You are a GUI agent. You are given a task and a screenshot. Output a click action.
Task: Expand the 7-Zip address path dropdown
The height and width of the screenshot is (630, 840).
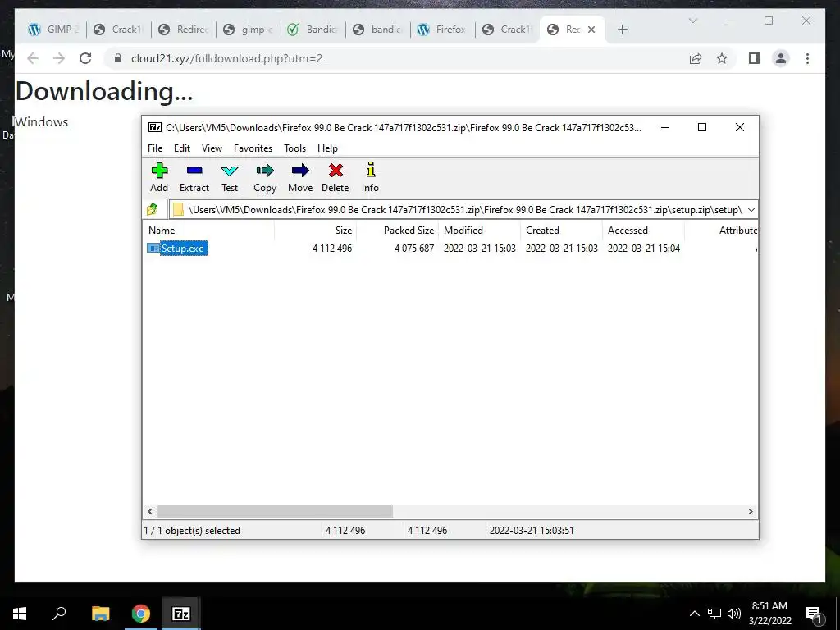click(751, 210)
